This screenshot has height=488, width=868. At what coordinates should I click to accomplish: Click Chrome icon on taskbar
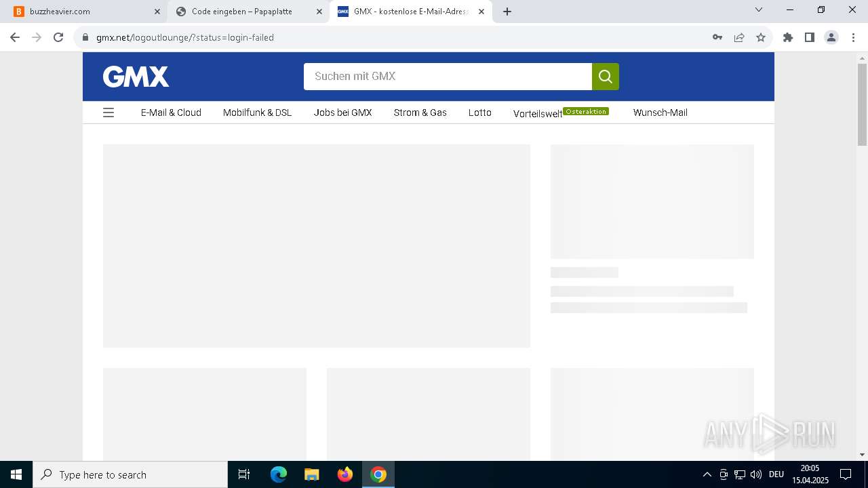(x=378, y=474)
